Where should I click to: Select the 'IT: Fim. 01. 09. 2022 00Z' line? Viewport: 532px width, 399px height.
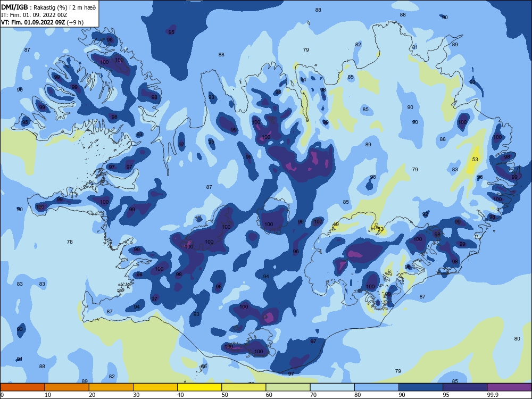point(34,15)
